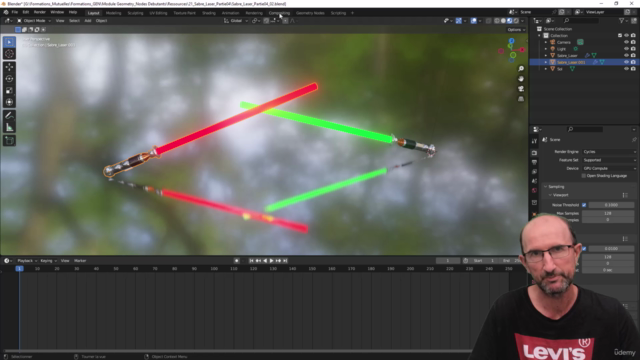Pin the Scene properties panel
This screenshot has width=640, height=360.
tap(634, 140)
